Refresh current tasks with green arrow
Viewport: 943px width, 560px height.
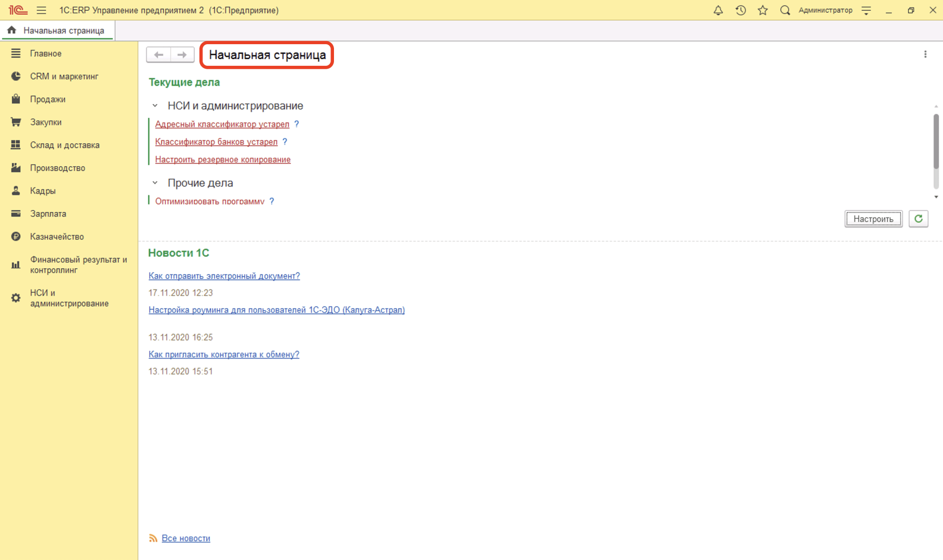918,218
